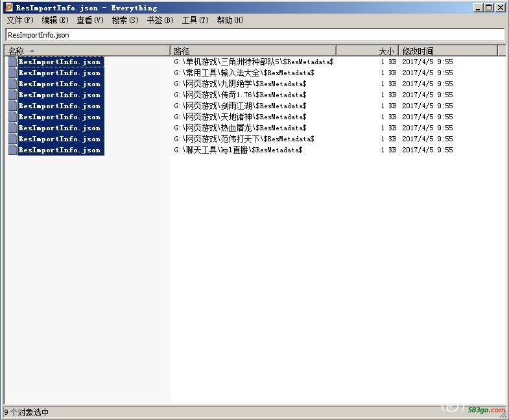Select ResImportInfo.json in 三角洲特种部队5 folder
The height and width of the screenshot is (420, 509).
click(x=61, y=62)
